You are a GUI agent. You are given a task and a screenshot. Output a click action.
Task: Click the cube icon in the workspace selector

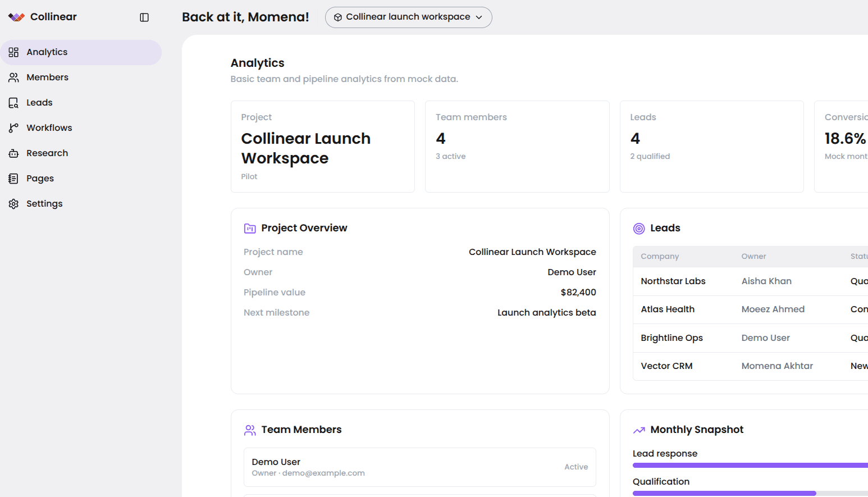tap(338, 17)
